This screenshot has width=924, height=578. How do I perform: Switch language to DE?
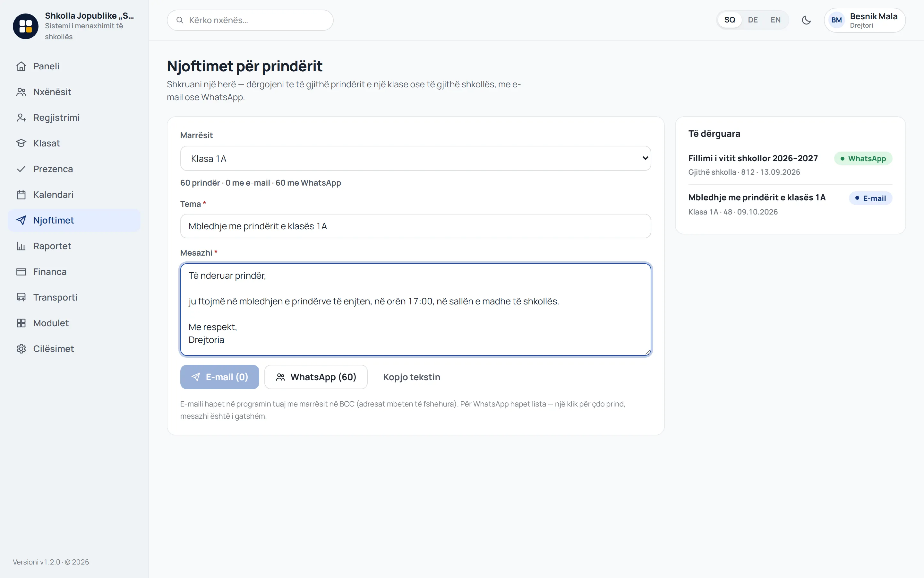(x=753, y=20)
